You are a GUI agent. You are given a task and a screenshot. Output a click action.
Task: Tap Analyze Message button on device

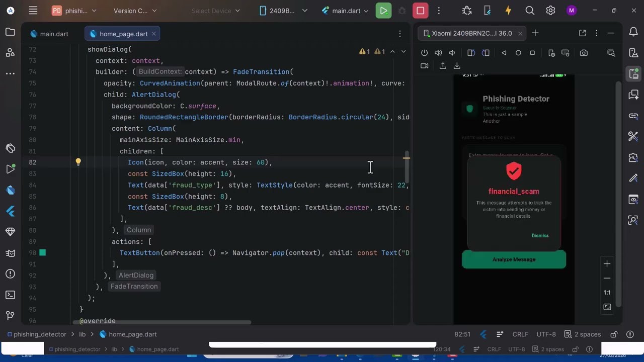514,259
